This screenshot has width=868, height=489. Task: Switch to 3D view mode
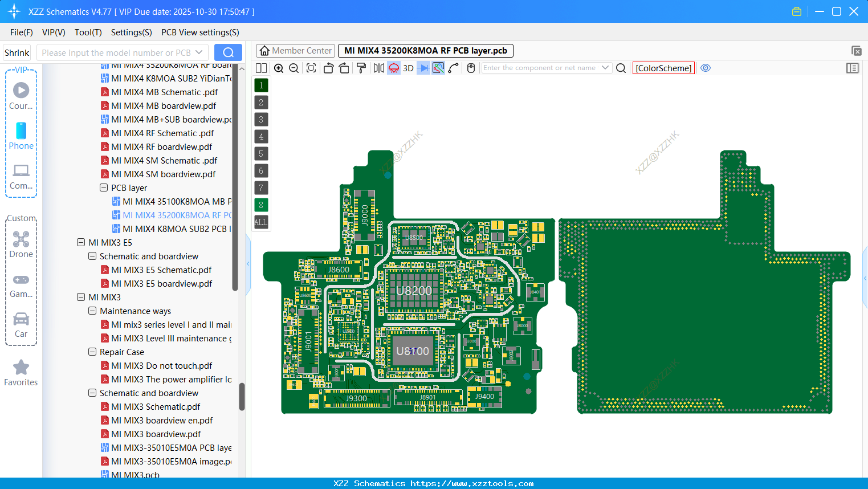407,68
